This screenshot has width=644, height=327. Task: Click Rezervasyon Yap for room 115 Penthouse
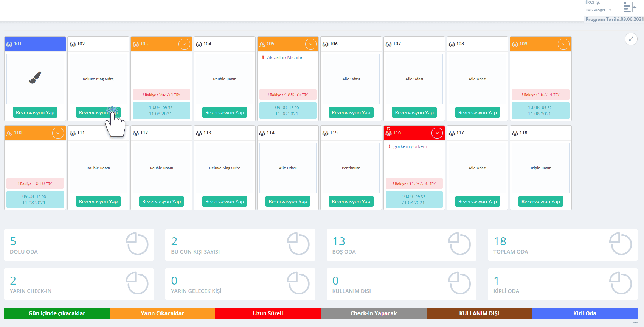[351, 201]
